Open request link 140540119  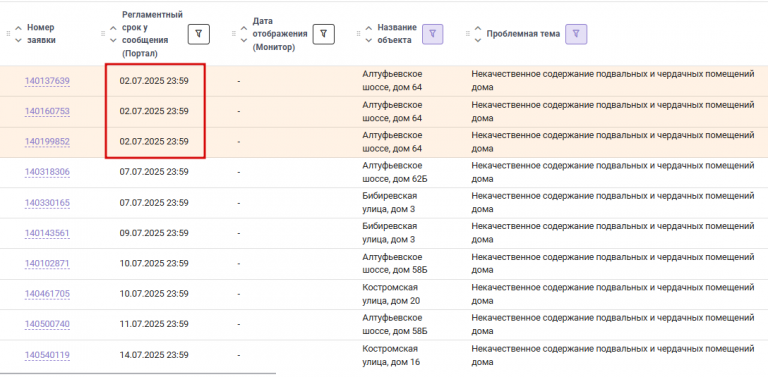pyautogui.click(x=47, y=355)
